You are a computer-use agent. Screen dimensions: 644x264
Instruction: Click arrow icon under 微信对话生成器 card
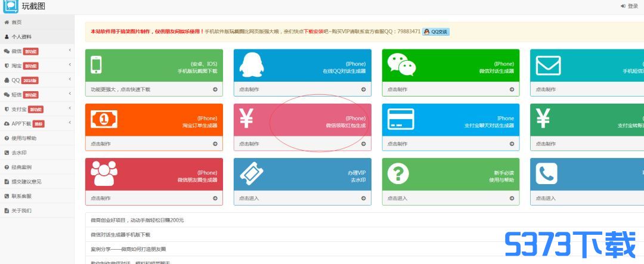512,89
